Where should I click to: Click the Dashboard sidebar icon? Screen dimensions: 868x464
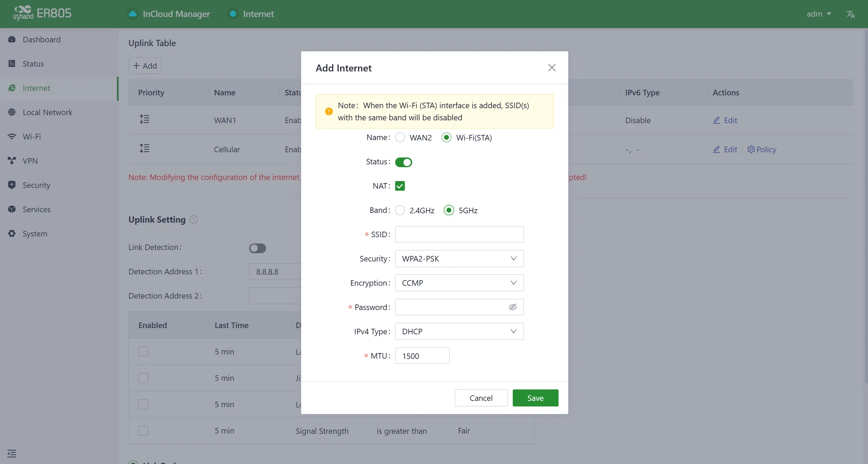(12, 39)
